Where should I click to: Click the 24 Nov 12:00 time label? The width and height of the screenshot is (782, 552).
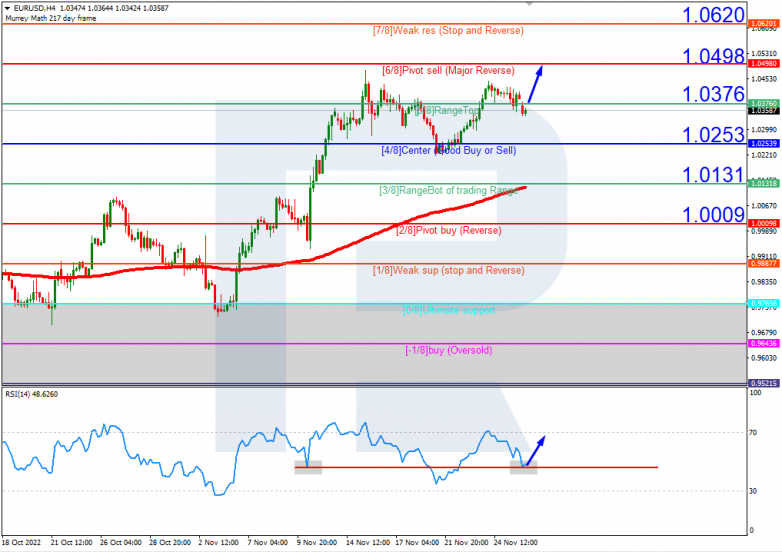point(516,543)
